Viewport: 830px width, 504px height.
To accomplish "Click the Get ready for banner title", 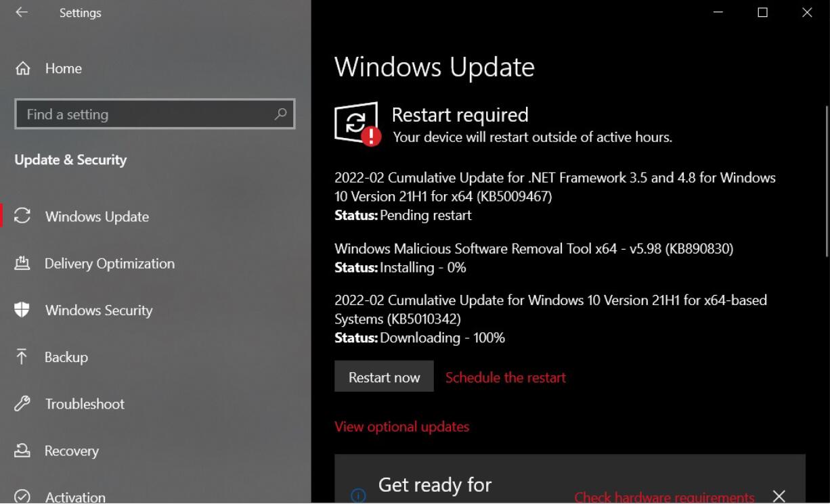I will click(435, 485).
